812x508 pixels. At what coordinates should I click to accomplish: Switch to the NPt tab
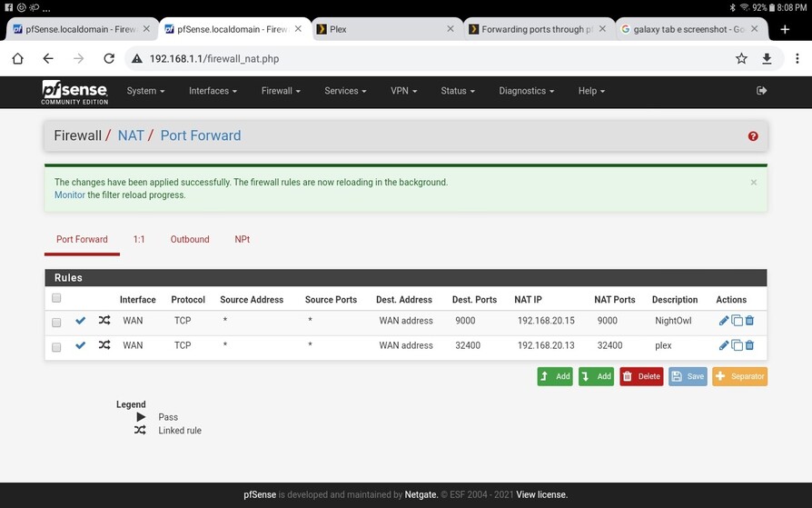click(x=242, y=240)
